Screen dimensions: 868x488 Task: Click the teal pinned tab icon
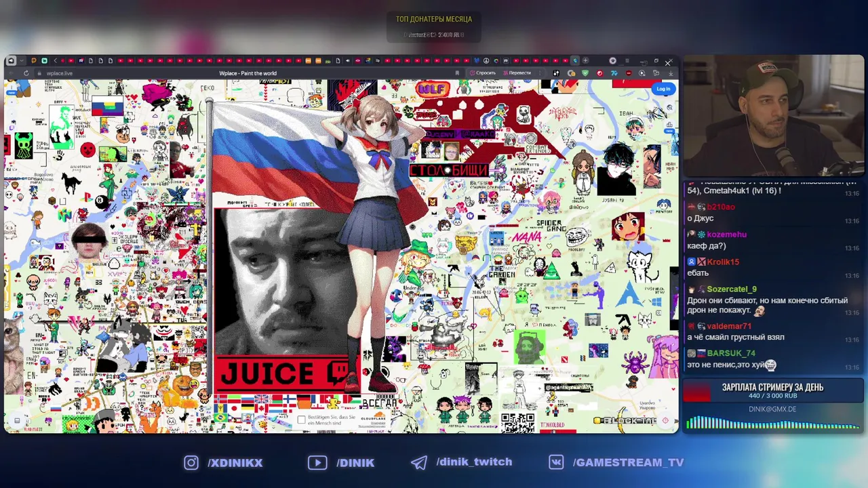(44, 60)
